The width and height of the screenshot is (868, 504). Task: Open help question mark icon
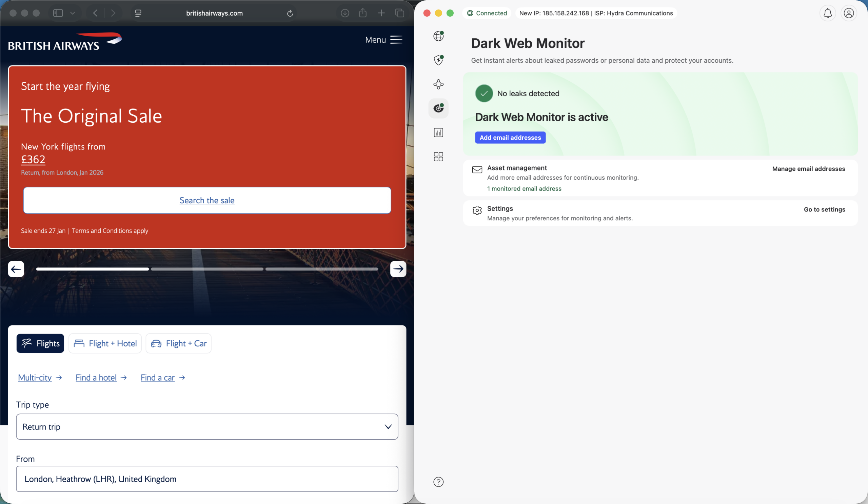click(x=438, y=482)
